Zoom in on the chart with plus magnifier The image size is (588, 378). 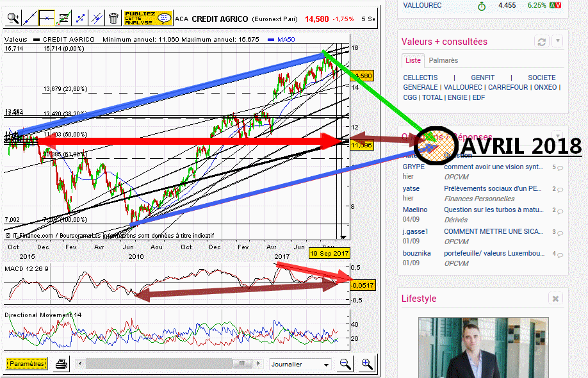click(x=367, y=364)
